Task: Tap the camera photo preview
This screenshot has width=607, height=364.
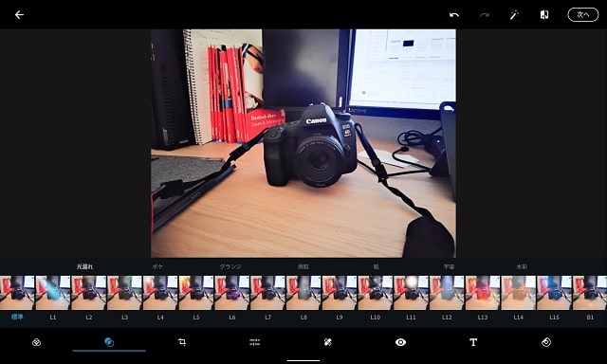Action: tap(303, 143)
